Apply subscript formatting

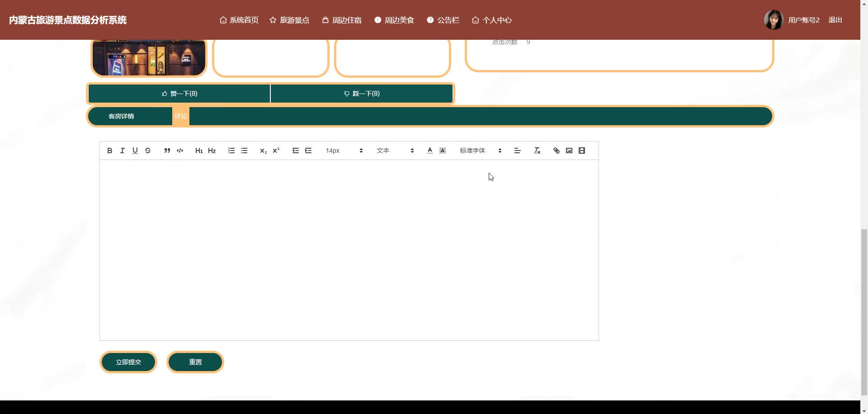(x=263, y=151)
